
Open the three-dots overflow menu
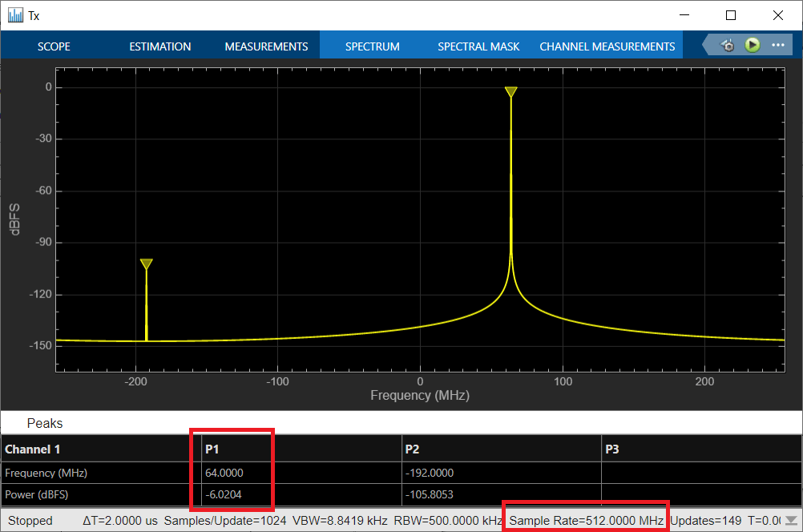point(778,45)
